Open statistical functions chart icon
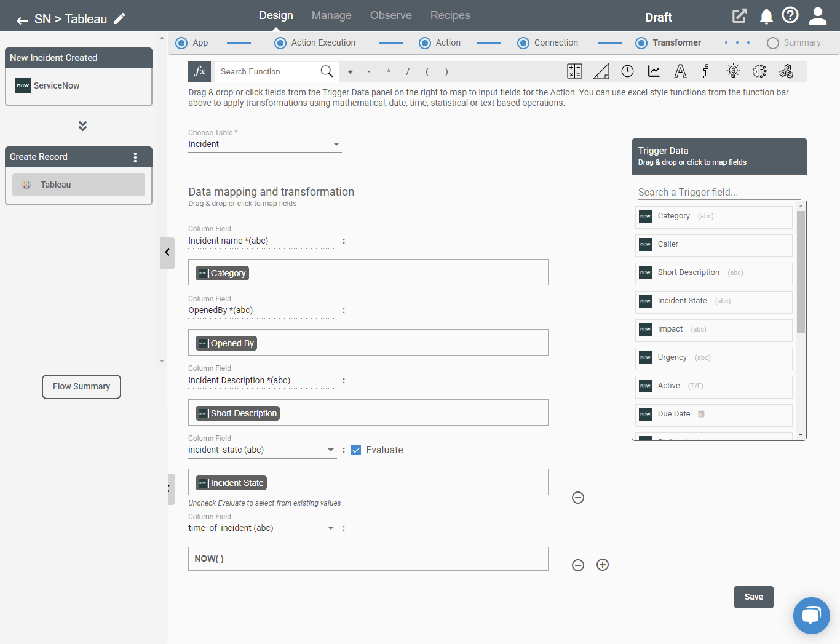The width and height of the screenshot is (840, 644). 654,71
